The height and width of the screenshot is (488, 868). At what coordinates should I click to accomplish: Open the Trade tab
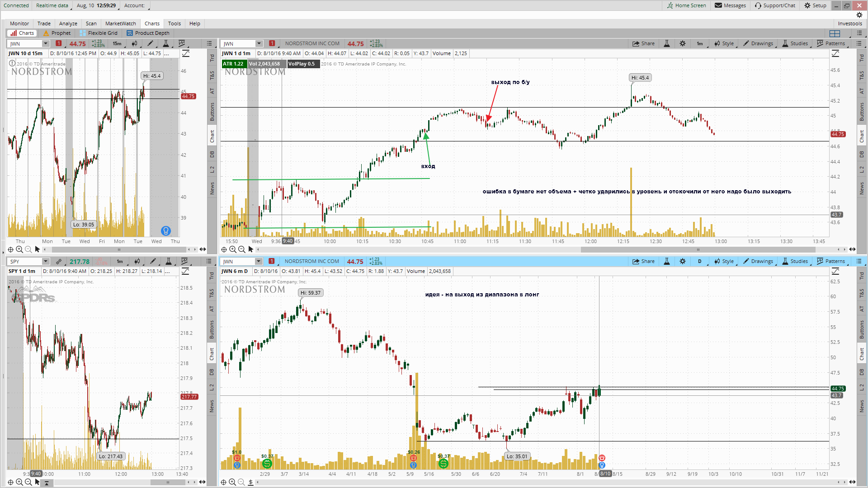44,23
